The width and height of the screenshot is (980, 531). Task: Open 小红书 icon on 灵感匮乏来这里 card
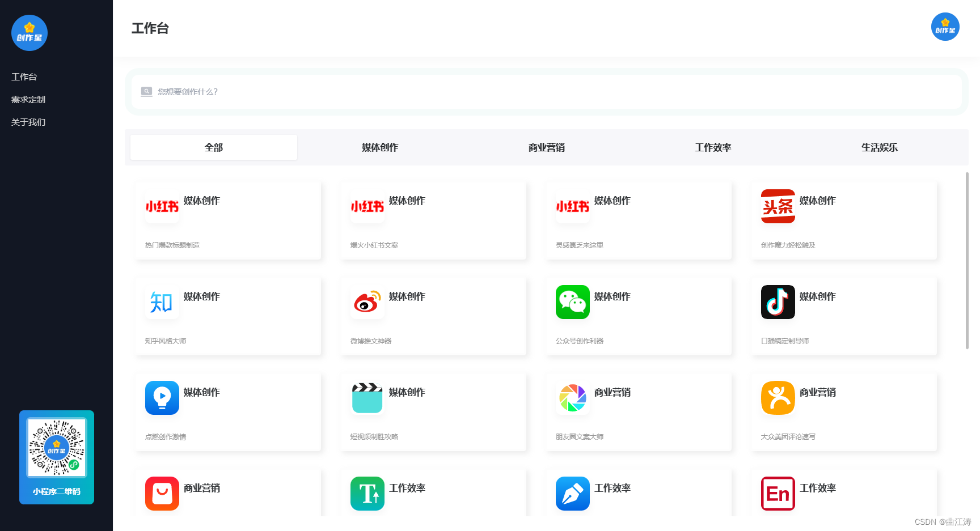[573, 206]
